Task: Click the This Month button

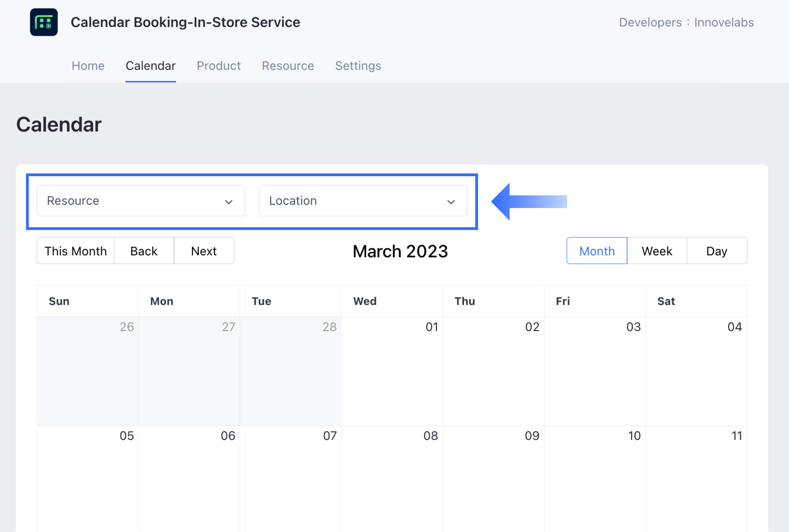Action: (x=75, y=251)
